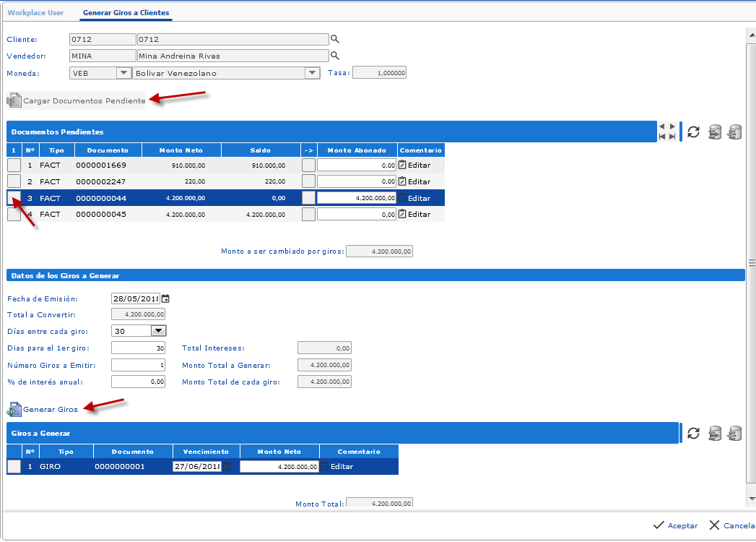The image size is (756, 542).
Task: Click the rightmost database icon in Documentos Pendientes
Action: [734, 132]
